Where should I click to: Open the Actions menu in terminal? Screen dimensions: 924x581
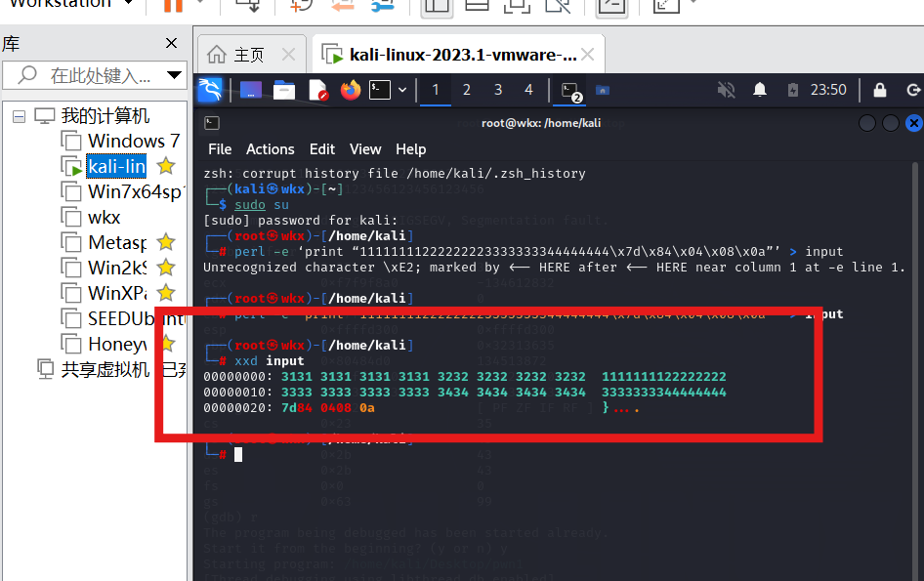(270, 149)
